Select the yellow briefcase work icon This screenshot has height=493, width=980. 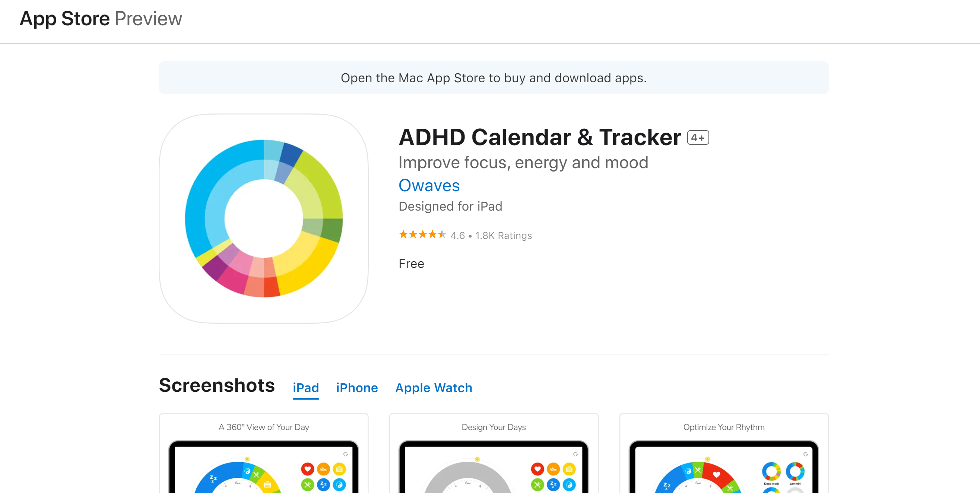click(339, 469)
